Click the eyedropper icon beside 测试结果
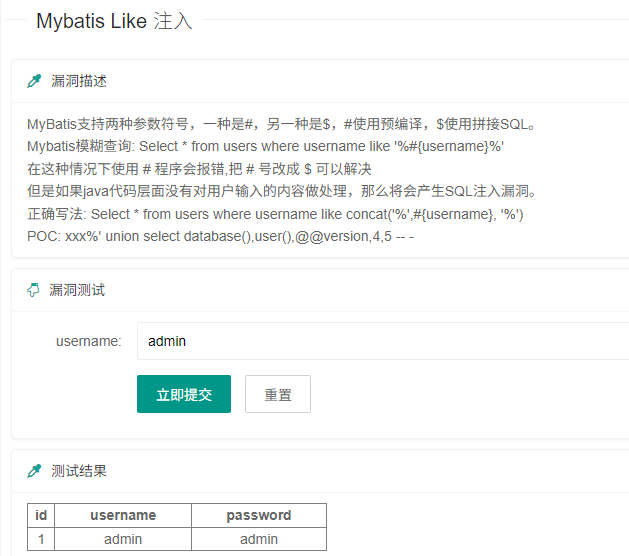This screenshot has width=629, height=556. (x=34, y=471)
